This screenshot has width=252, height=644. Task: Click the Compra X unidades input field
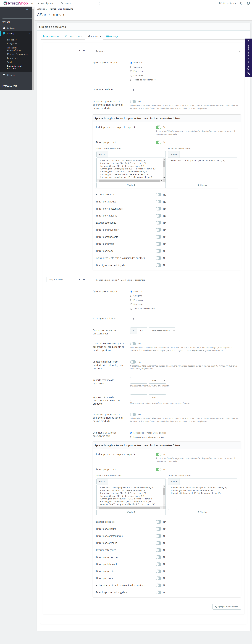click(145, 90)
